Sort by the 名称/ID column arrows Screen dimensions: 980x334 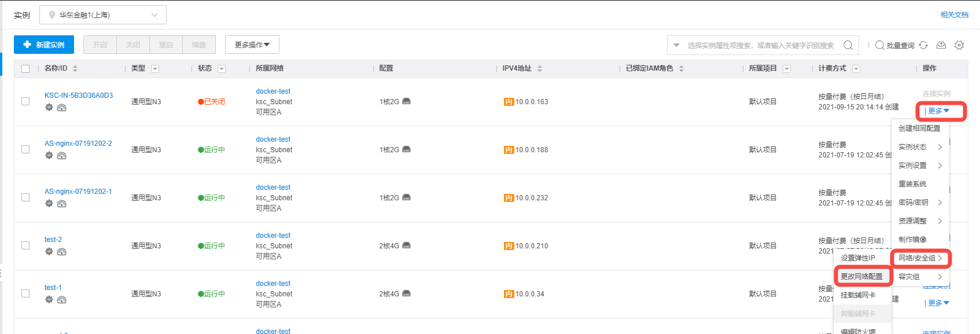(75, 69)
